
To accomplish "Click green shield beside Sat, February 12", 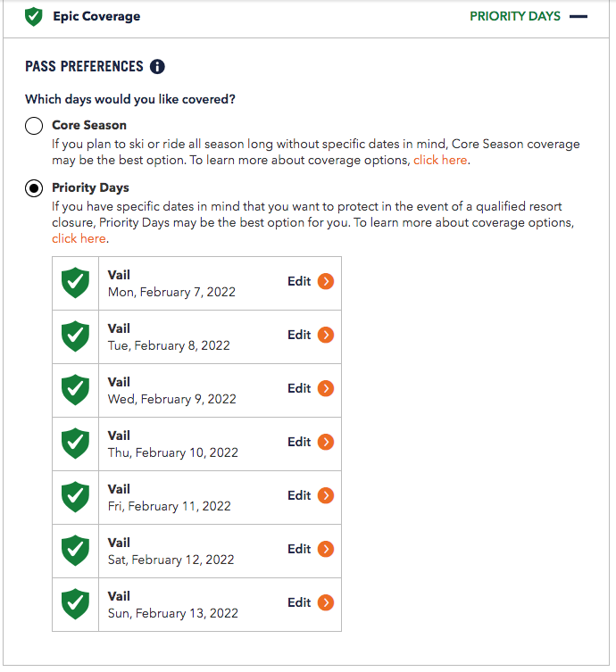I will click(x=75, y=551).
